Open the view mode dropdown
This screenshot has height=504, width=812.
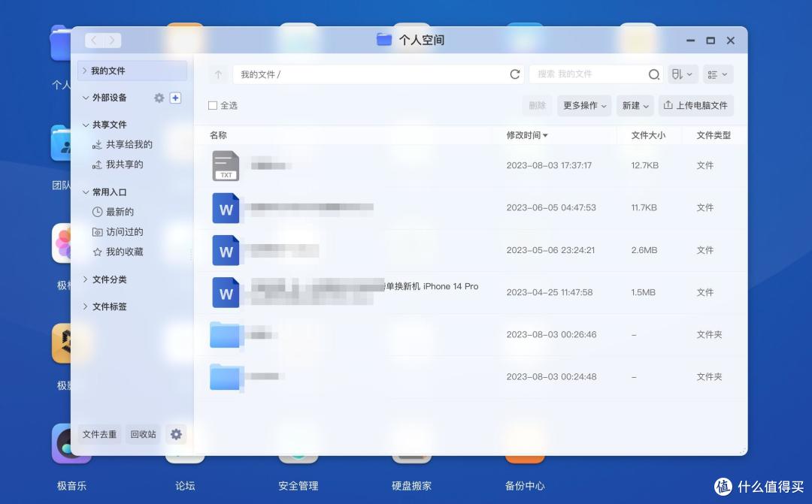coord(718,74)
